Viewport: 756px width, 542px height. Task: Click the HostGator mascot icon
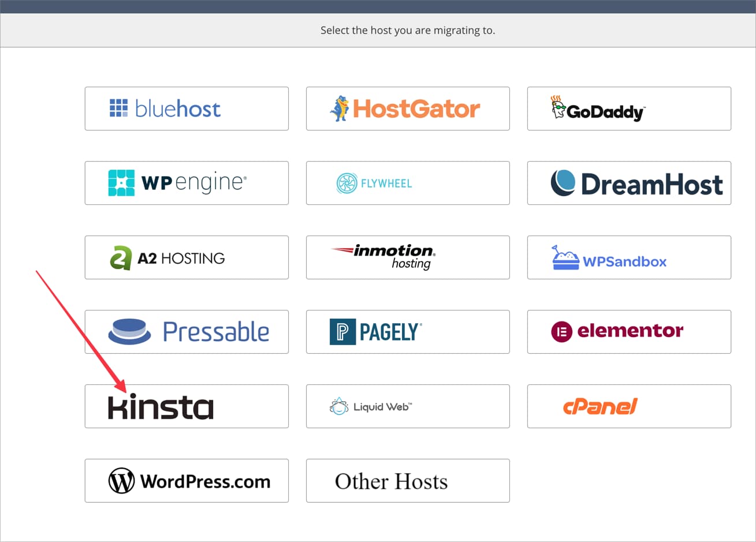340,109
